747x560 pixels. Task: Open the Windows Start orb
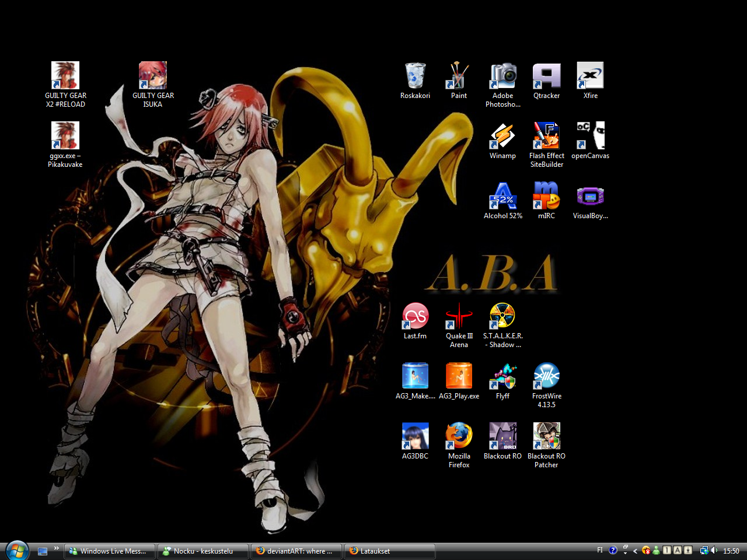click(17, 551)
